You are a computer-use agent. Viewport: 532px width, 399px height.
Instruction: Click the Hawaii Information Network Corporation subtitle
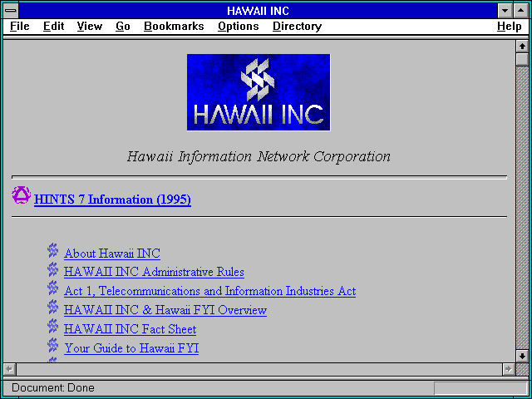[x=259, y=157]
